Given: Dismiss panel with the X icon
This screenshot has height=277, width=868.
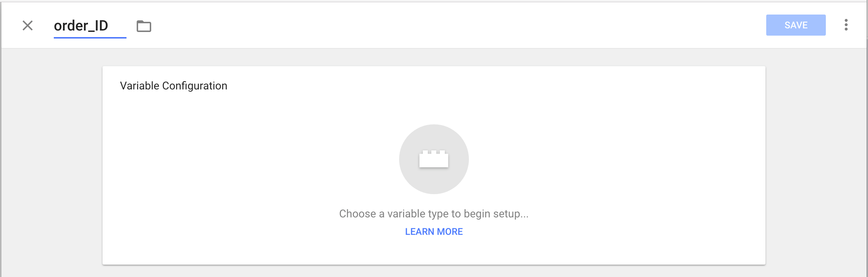Looking at the screenshot, I should pyautogui.click(x=28, y=25).
